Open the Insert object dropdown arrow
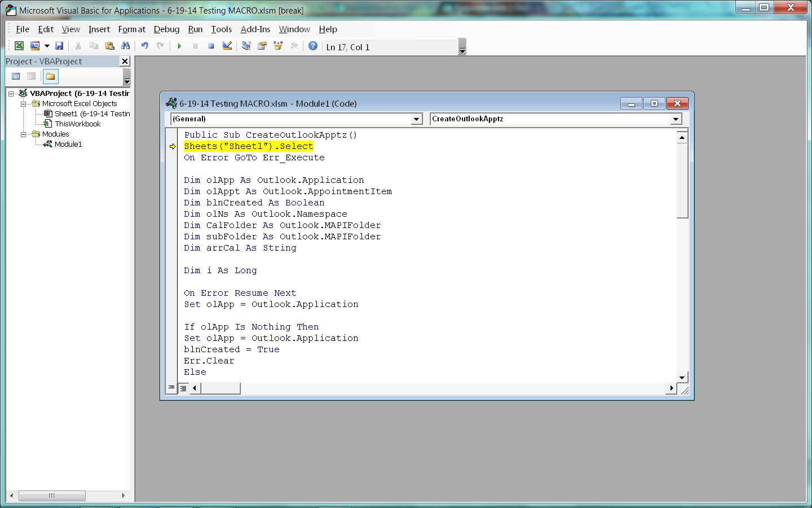This screenshot has height=508, width=812. (47, 46)
